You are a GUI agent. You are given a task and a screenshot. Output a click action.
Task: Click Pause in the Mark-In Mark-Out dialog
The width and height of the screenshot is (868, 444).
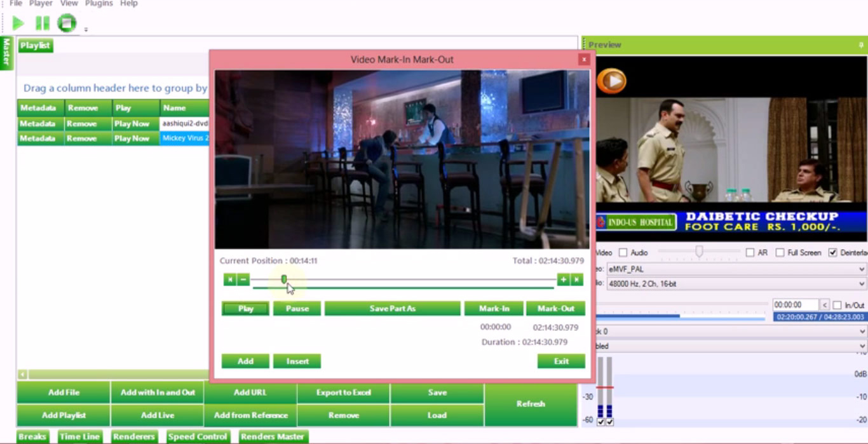point(297,309)
